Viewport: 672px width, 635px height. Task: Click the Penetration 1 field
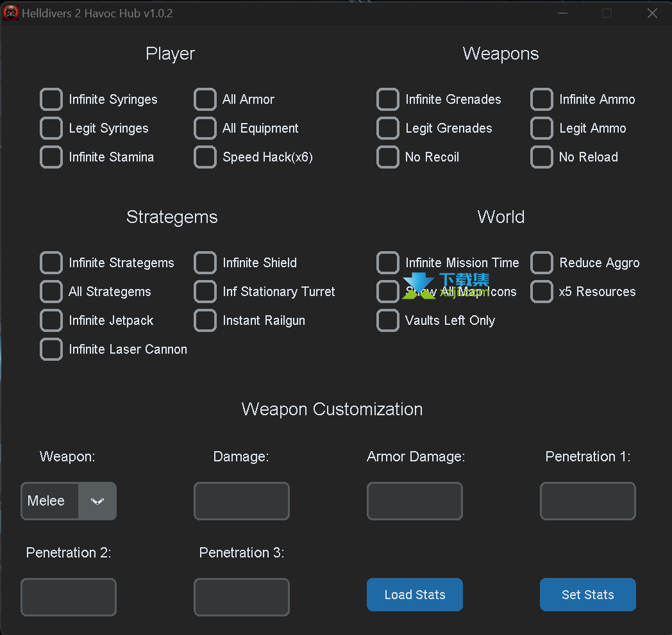588,501
